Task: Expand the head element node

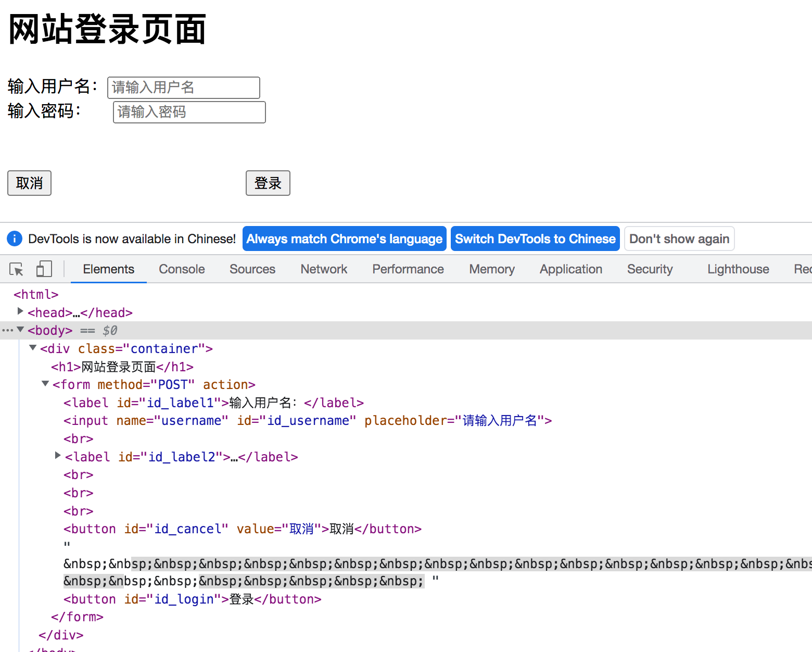Action: pyautogui.click(x=20, y=311)
